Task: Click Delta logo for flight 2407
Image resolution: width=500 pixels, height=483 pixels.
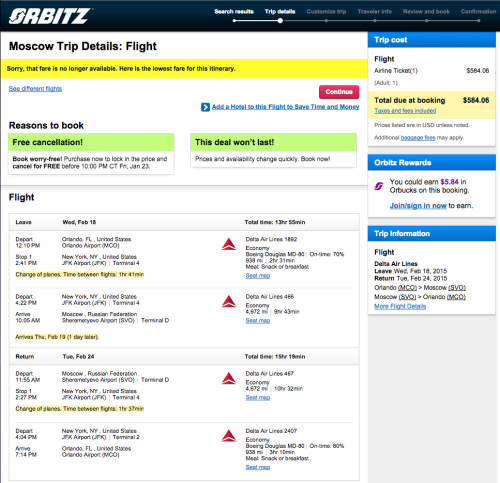Action: pyautogui.click(x=229, y=436)
